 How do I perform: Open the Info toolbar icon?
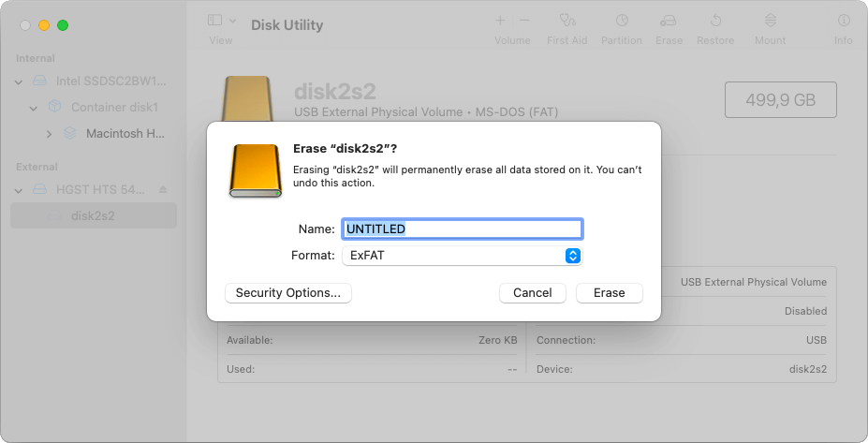coord(843,20)
